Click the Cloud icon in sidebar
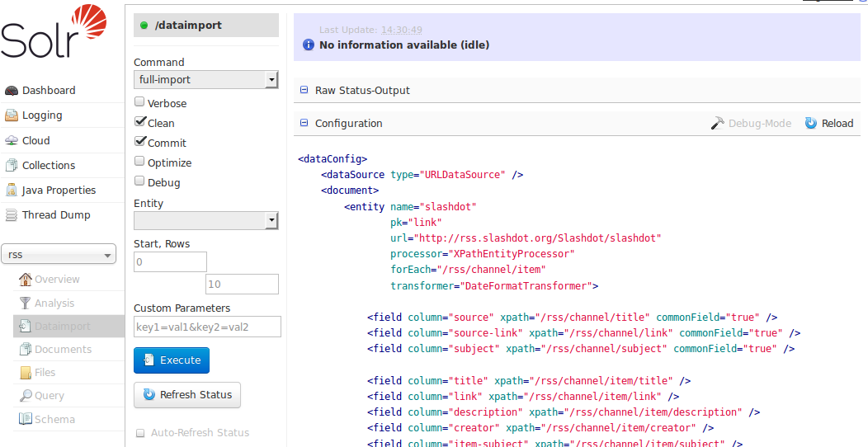This screenshot has width=868, height=447. click(x=12, y=141)
